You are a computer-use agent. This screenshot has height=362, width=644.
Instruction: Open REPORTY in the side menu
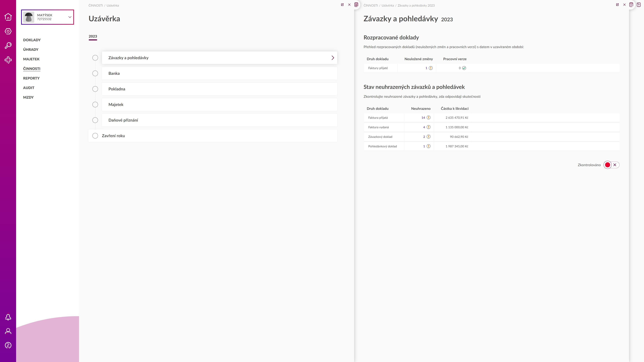[31, 78]
